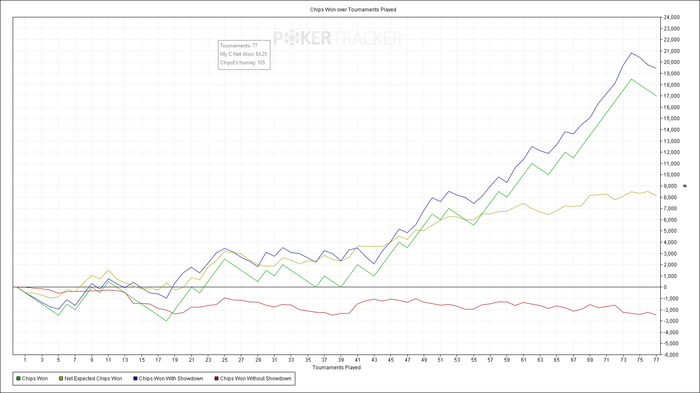This screenshot has width=700, height=393.
Task: Click 'ChipsEV/turniej: 105' tooltip line
Action: pyautogui.click(x=242, y=63)
